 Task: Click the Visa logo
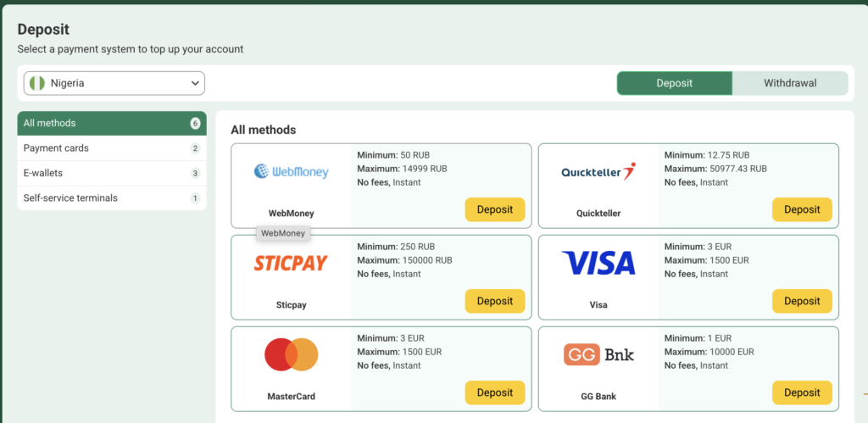(598, 263)
